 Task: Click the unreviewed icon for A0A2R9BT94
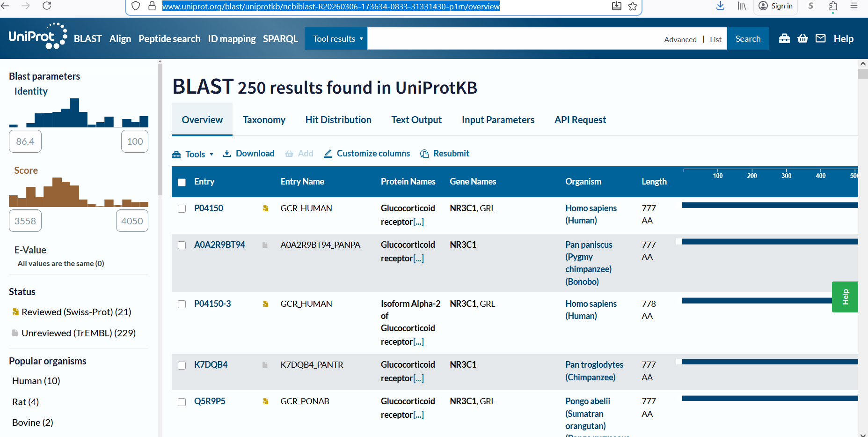265,245
